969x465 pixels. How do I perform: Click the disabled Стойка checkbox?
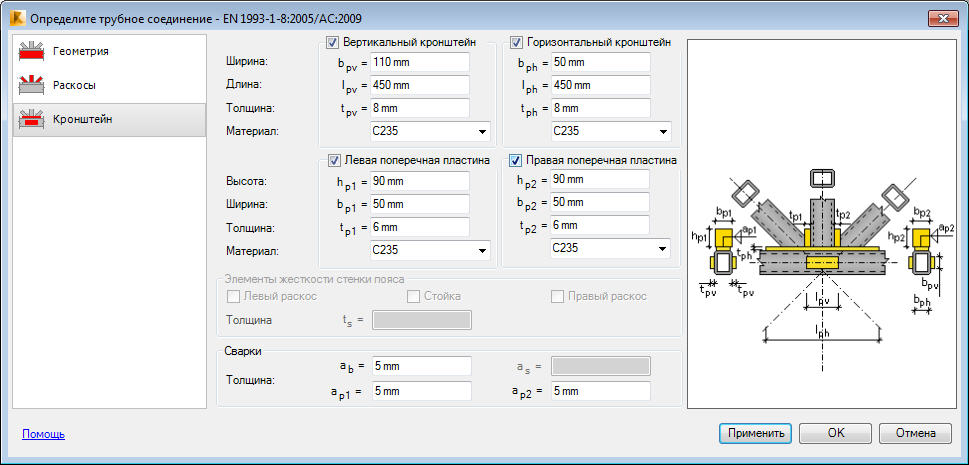[413, 296]
